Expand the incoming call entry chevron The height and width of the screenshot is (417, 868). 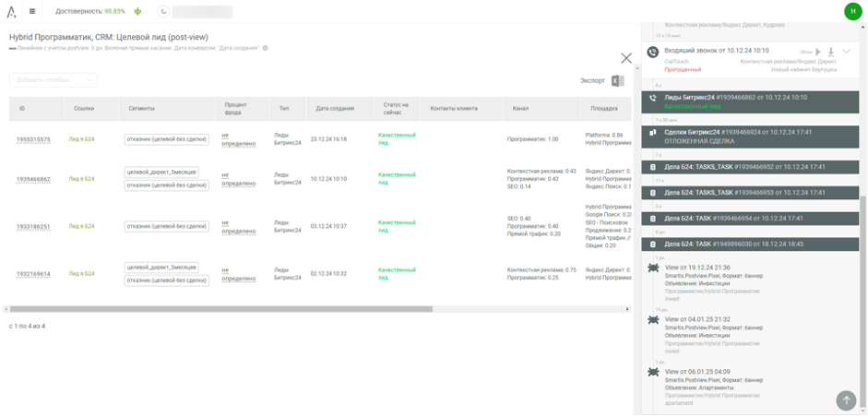click(844, 52)
